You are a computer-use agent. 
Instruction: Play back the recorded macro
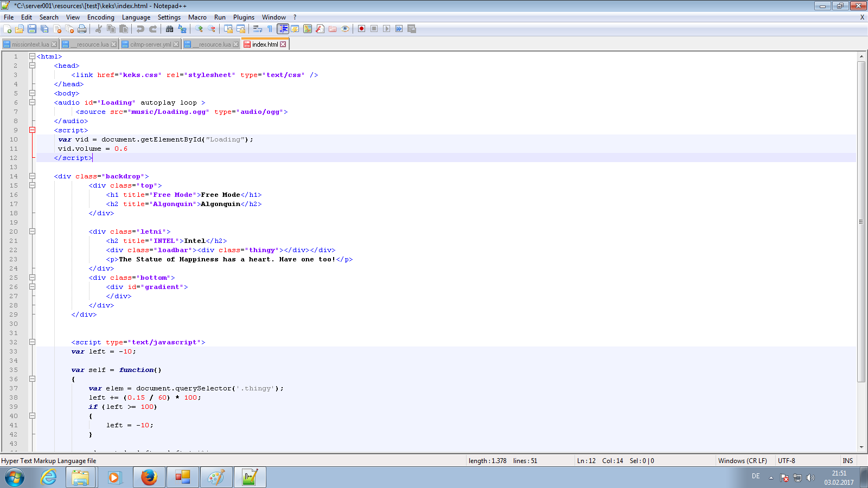coord(386,29)
